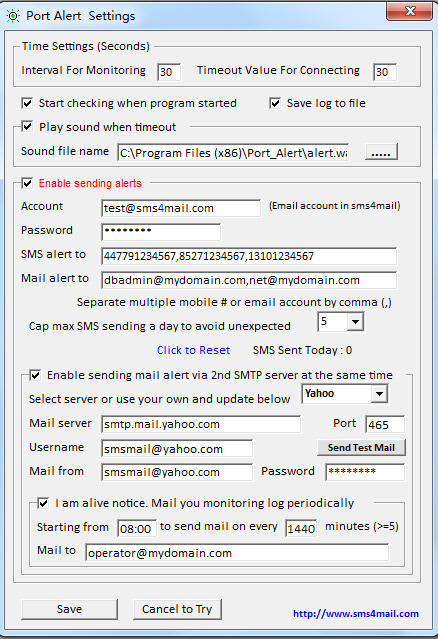Click the 'SMS Sent Today : 0' text
The image size is (438, 639).
(x=302, y=350)
